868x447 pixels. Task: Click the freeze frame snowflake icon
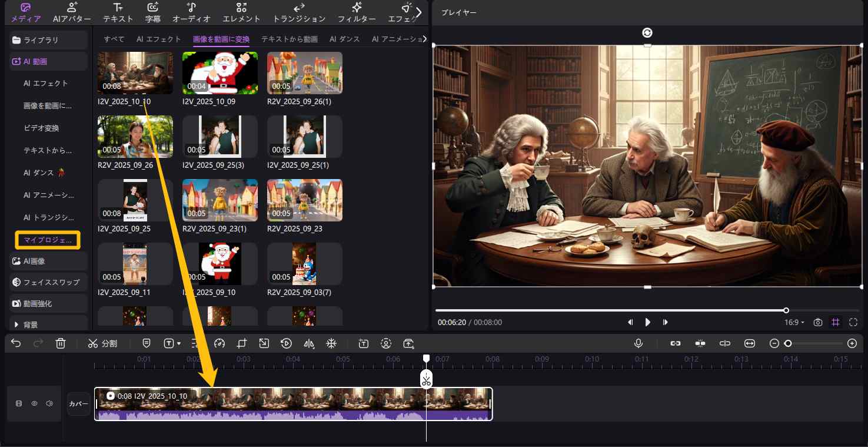coord(331,343)
